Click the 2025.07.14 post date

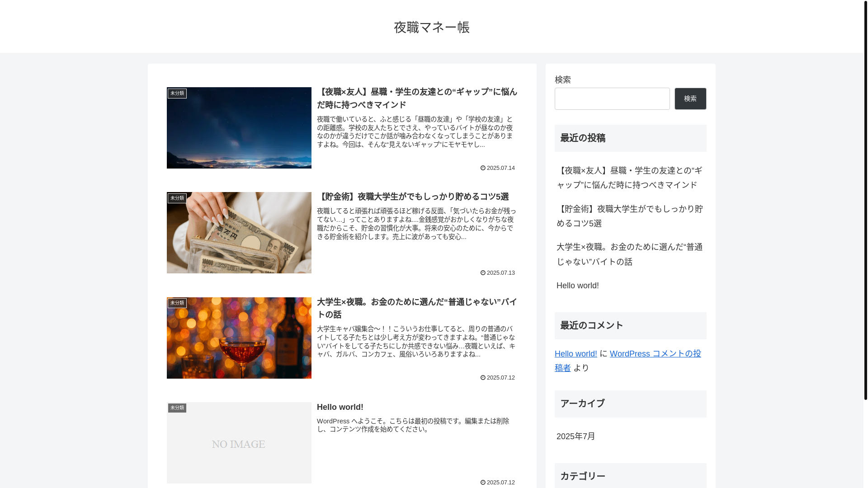(498, 168)
